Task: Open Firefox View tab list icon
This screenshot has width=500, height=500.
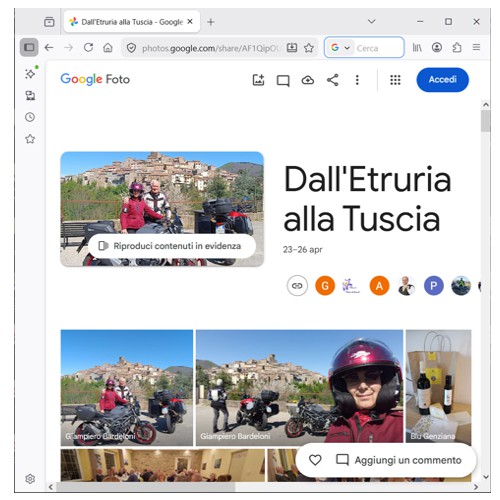Action: [x=49, y=22]
